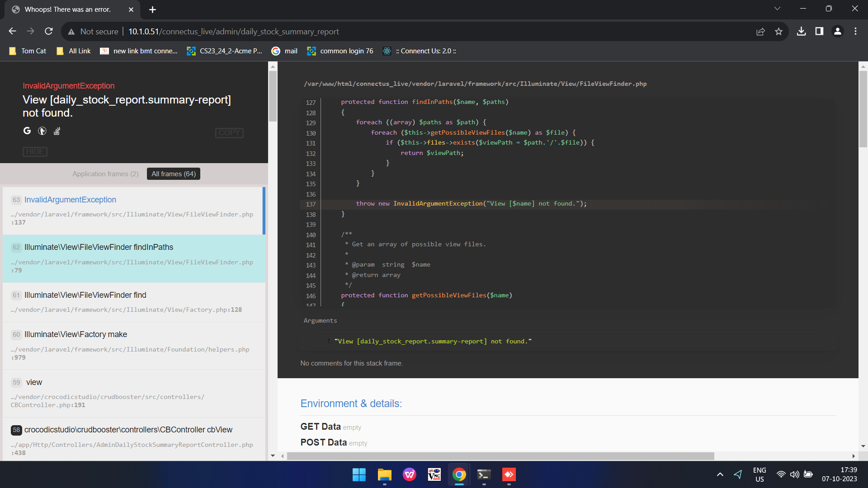Select frame 62 FileViewFinder findInPaths
Viewport: 868px width, 488px height.
[x=134, y=258]
